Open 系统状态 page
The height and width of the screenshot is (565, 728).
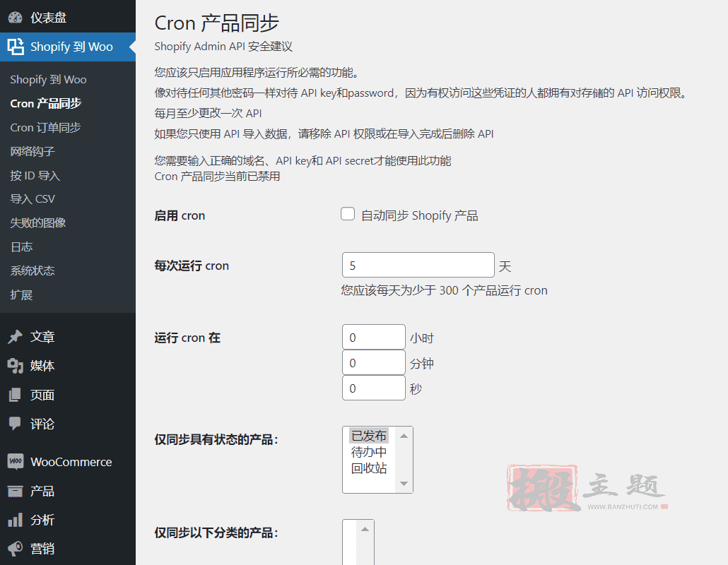coord(33,270)
